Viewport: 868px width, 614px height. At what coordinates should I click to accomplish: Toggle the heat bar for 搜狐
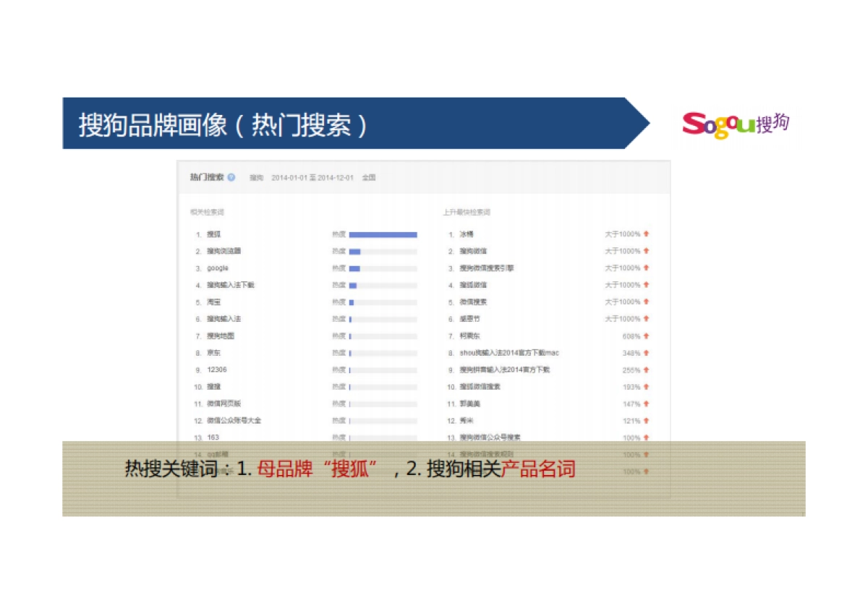[383, 234]
